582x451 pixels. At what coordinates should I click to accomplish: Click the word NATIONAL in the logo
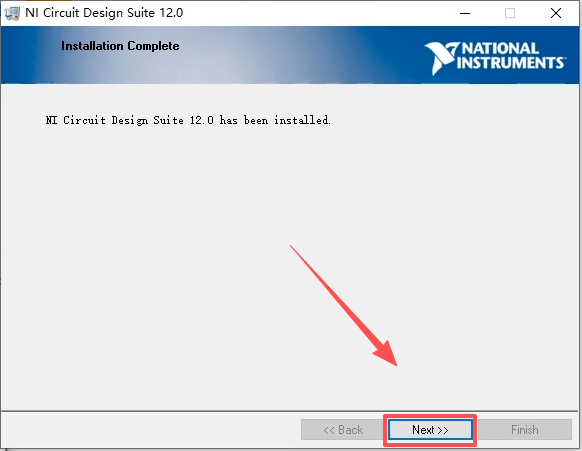500,48
